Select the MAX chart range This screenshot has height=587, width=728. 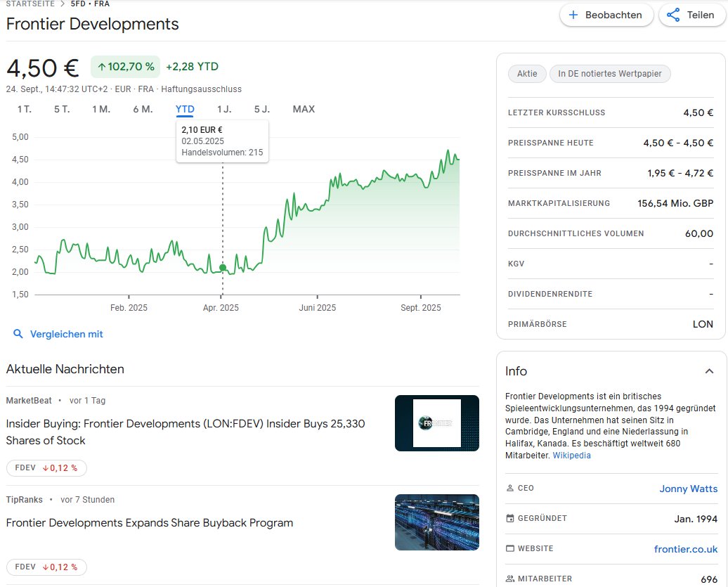(x=304, y=109)
